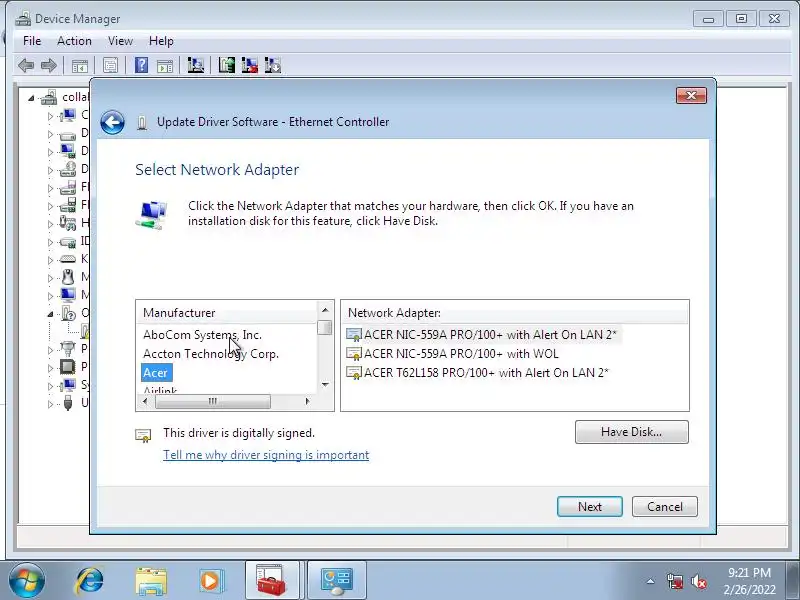The height and width of the screenshot is (600, 800).
Task: Expand the tree node beside the processor chip icon
Action: click(50, 368)
